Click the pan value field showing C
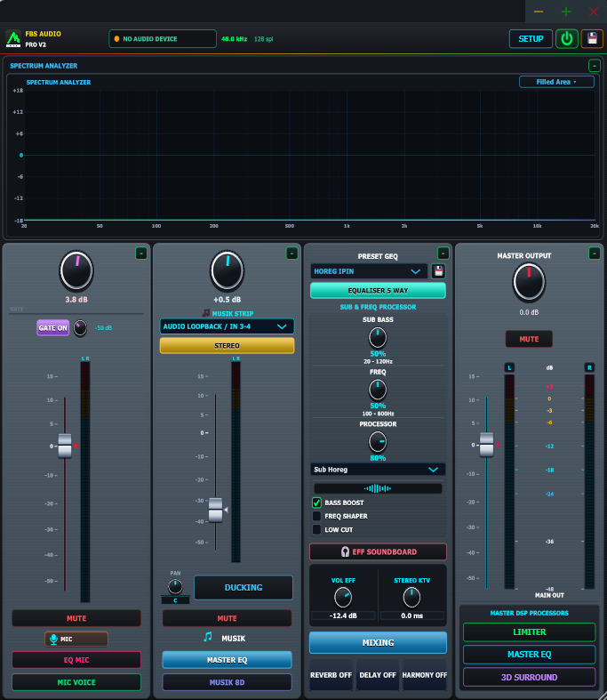 coord(175,600)
